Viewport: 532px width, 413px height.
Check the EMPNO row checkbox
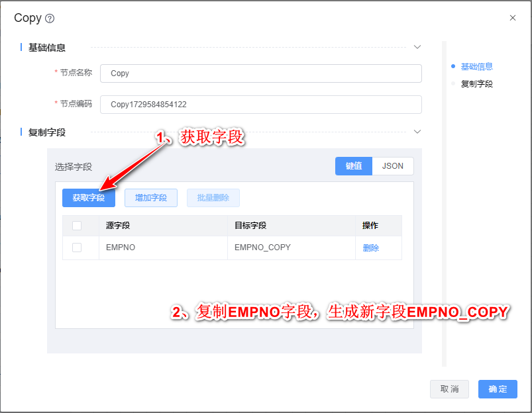[77, 248]
